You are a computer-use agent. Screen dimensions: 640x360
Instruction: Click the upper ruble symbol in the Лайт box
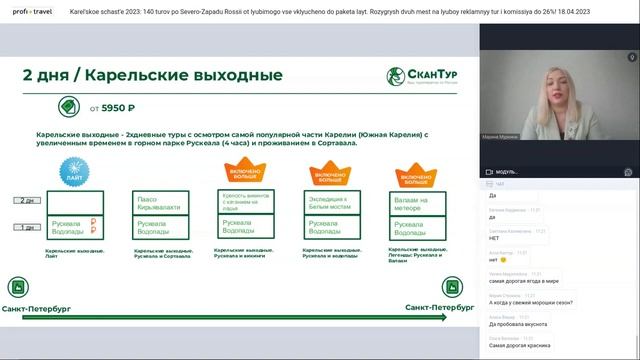click(93, 221)
